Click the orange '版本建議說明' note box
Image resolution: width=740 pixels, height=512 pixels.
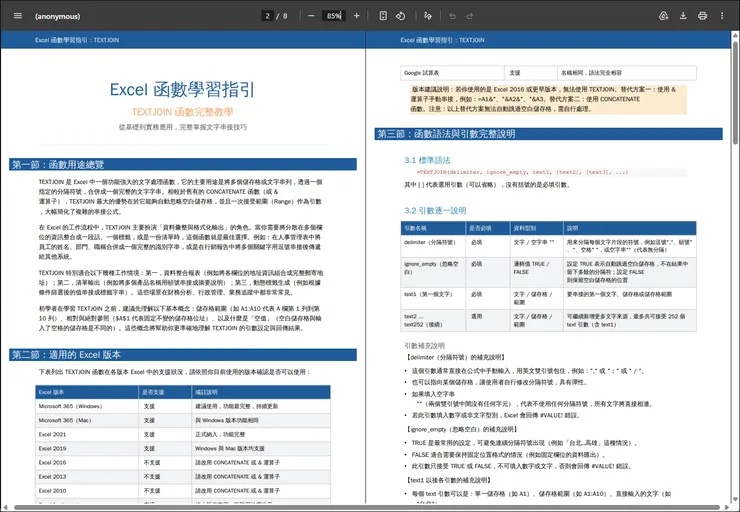[x=548, y=99]
